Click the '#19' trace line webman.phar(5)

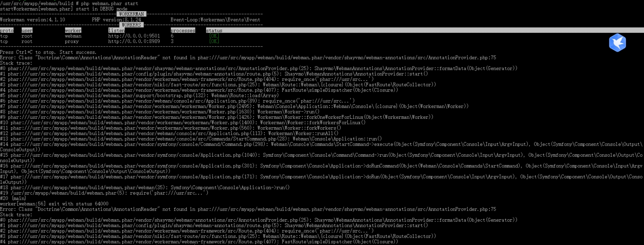pyautogui.click(x=104, y=193)
